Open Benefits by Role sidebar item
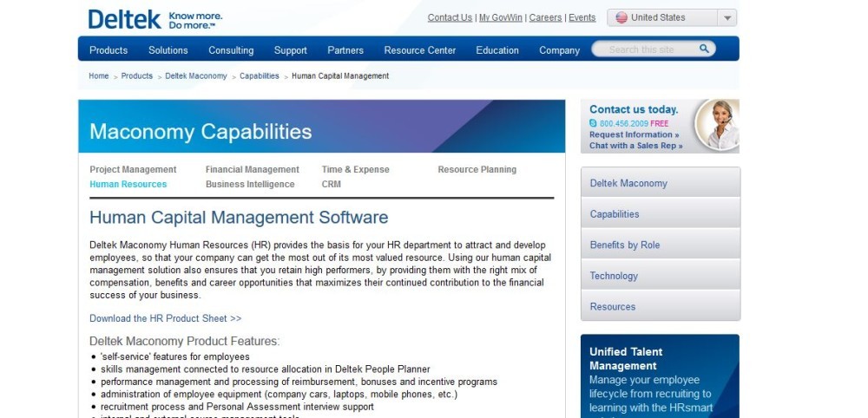The height and width of the screenshot is (418, 868). pyautogui.click(x=661, y=245)
